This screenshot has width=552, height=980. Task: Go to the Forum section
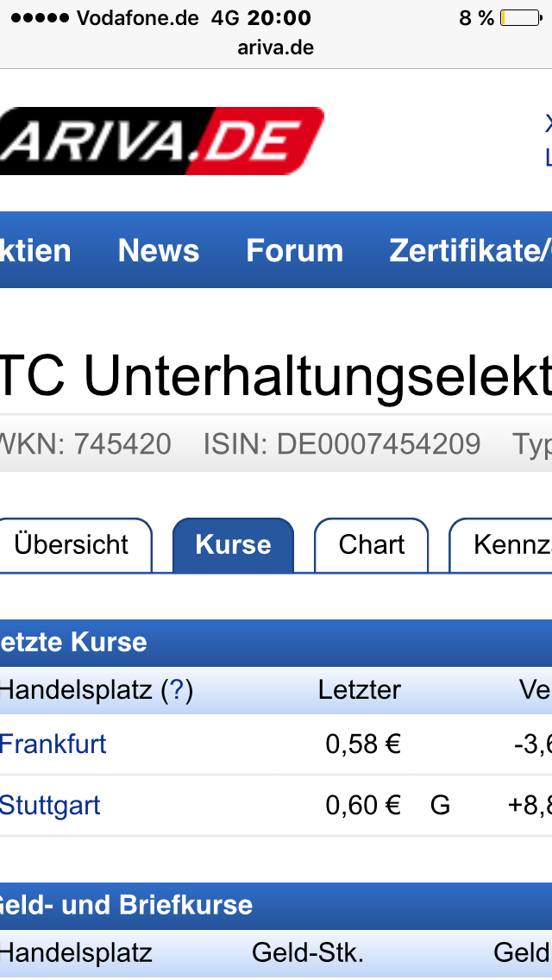point(294,250)
